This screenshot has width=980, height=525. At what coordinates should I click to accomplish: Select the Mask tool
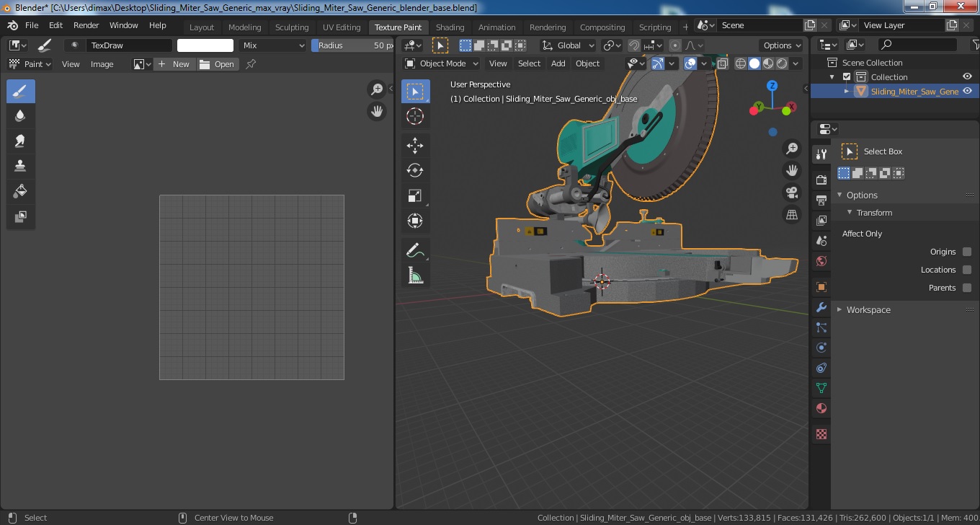(x=21, y=216)
